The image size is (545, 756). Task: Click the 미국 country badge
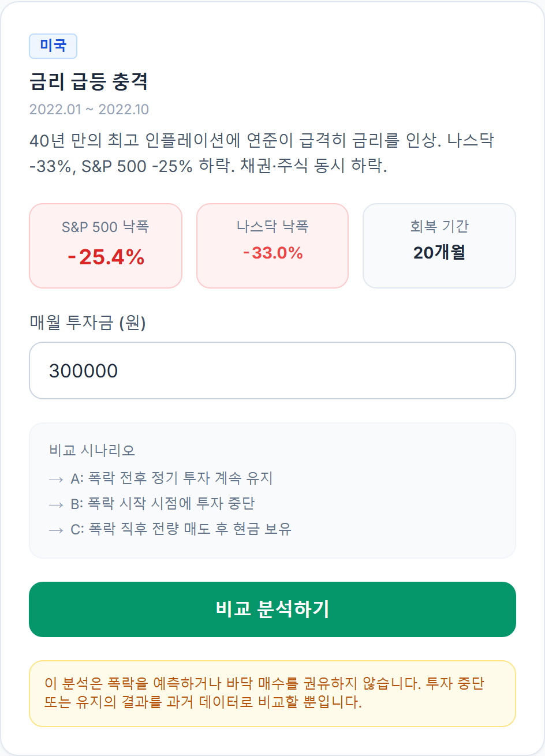[53, 46]
